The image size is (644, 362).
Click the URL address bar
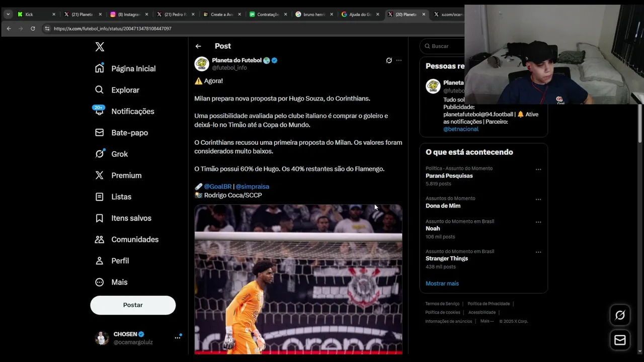252,29
